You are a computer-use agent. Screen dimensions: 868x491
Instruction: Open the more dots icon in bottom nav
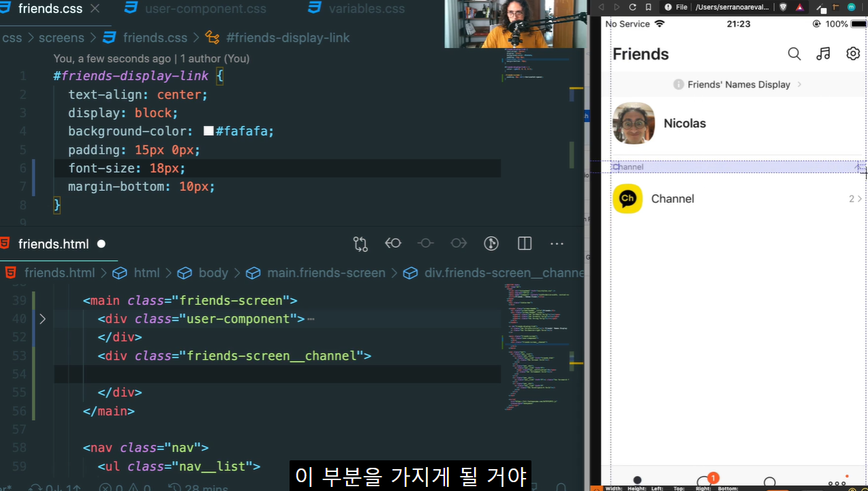click(837, 481)
